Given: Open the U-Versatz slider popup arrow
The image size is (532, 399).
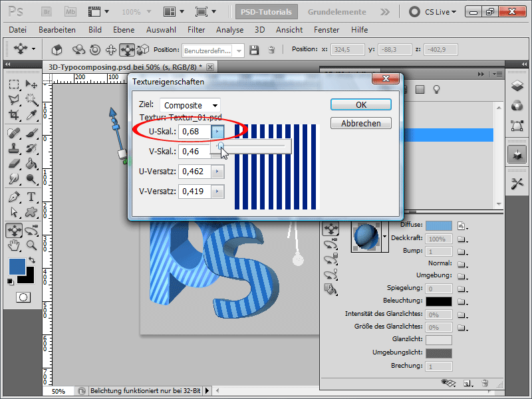Looking at the screenshot, I should pos(217,172).
